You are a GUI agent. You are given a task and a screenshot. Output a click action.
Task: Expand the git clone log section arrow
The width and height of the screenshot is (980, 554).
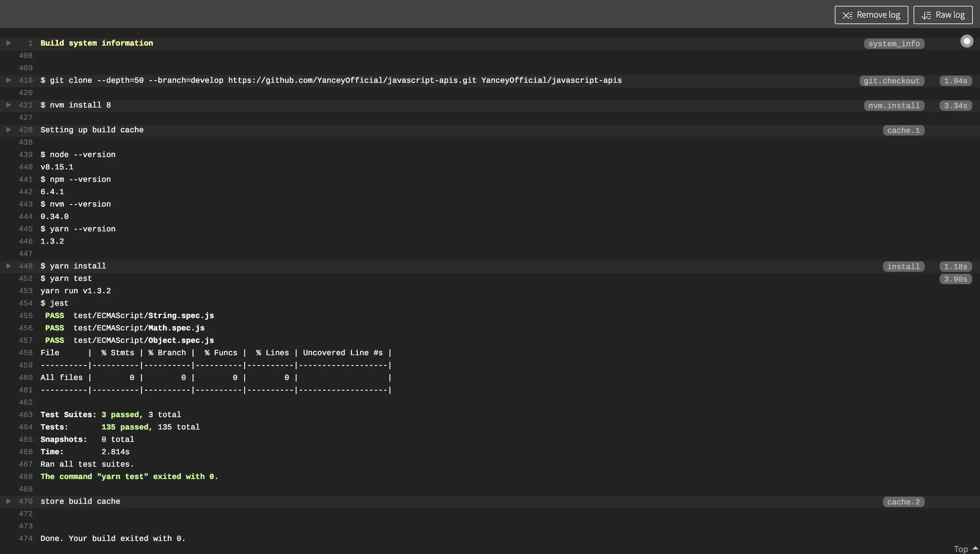pyautogui.click(x=8, y=80)
